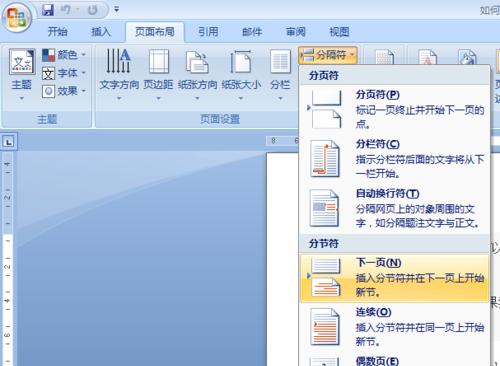This screenshot has height=366, width=500.
Task: Click the 文字方向 icon
Action: tap(119, 61)
